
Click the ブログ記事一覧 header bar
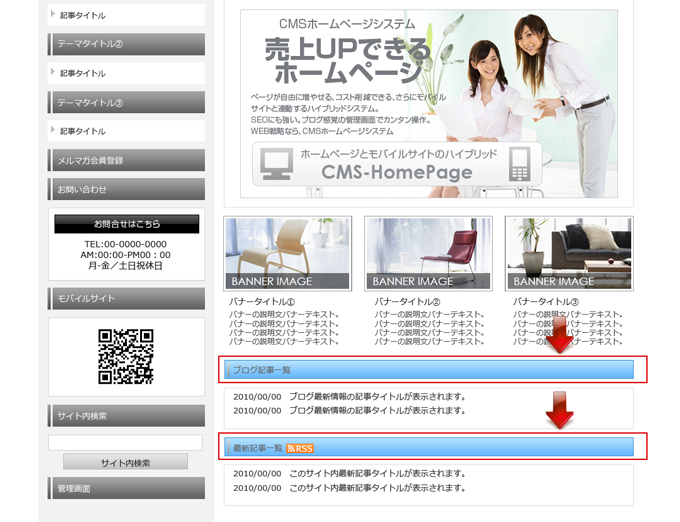coord(430,370)
